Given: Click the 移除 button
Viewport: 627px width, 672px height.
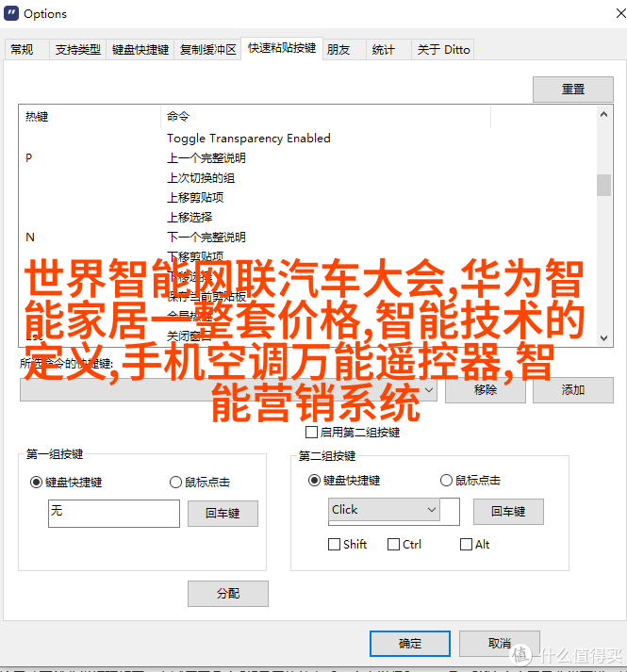Looking at the screenshot, I should click(486, 390).
